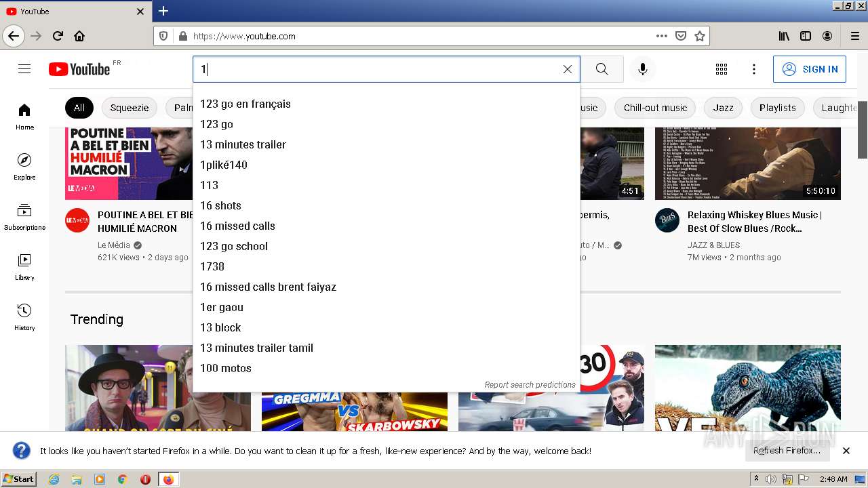
Task: Click Report search predictions link
Action: 530,384
